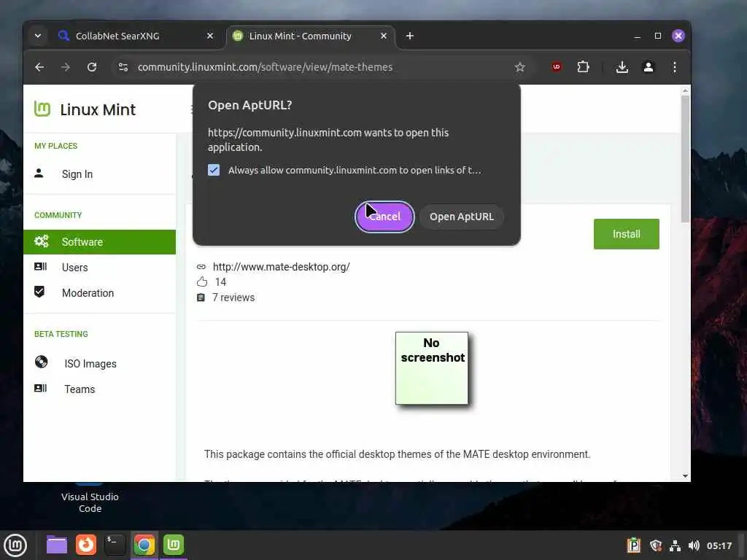Open Moderation in the sidebar
Viewport: 747px width, 560px height.
point(88,293)
